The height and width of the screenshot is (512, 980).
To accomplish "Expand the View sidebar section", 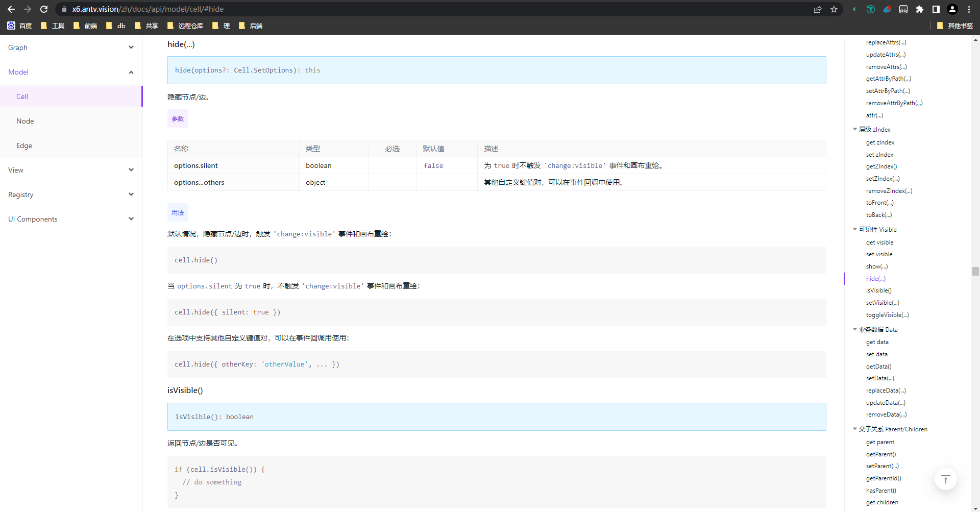I will (x=71, y=170).
